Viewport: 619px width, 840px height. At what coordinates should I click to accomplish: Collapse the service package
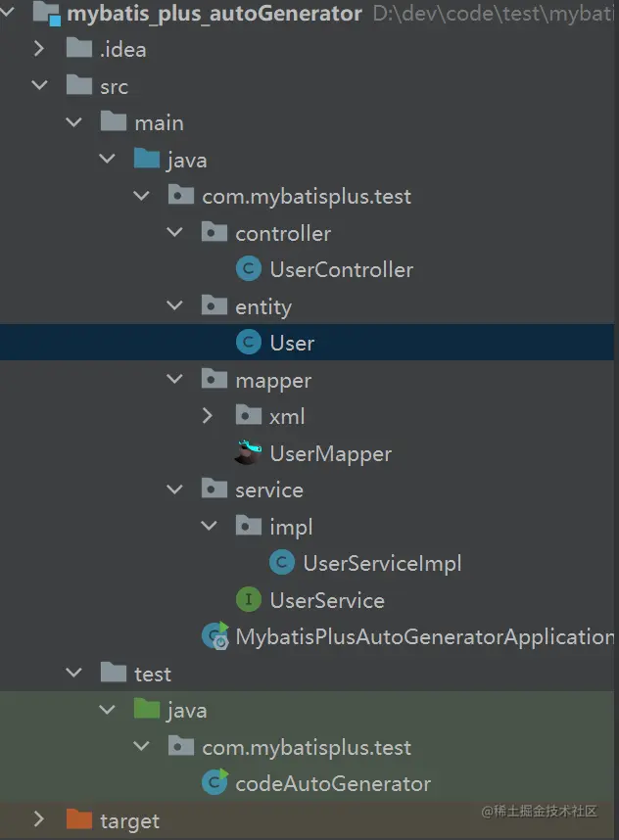pos(174,490)
